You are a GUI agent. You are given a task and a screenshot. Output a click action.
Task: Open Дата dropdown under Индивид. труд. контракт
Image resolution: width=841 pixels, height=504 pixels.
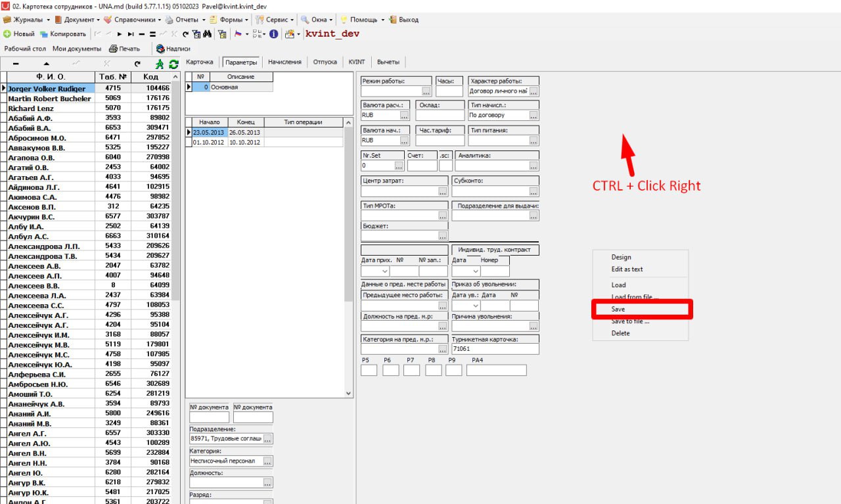475,271
